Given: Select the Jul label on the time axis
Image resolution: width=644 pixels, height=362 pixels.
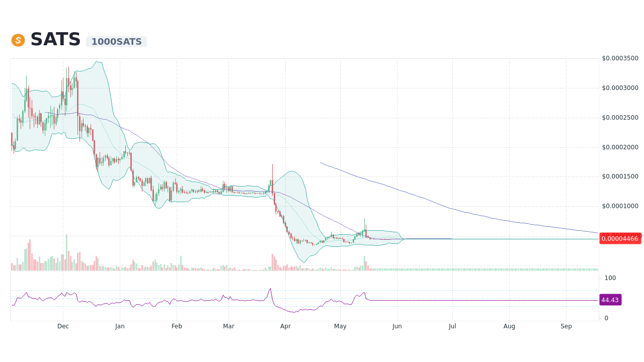Looking at the screenshot, I should 452,326.
